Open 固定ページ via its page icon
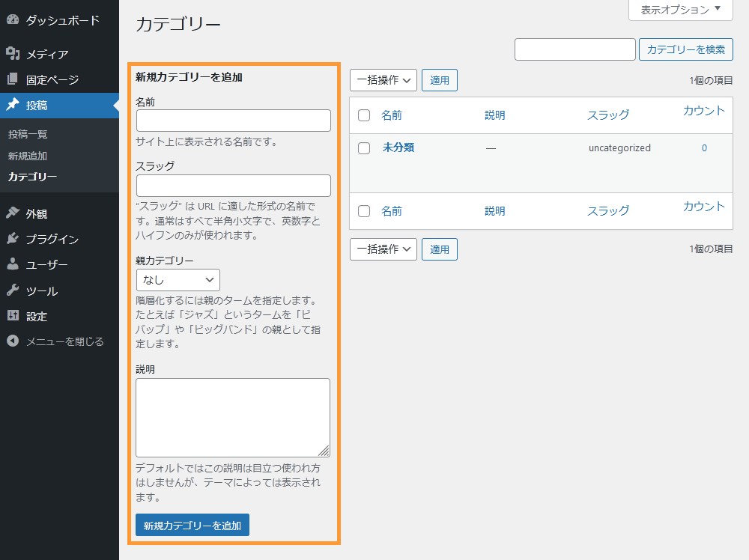Viewport: 749px width, 560px height. [x=13, y=79]
